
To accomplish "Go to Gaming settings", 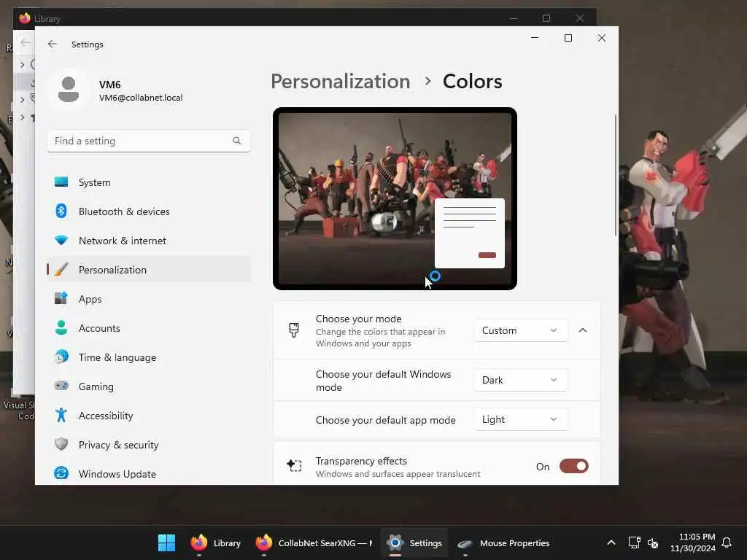I will pyautogui.click(x=149, y=386).
